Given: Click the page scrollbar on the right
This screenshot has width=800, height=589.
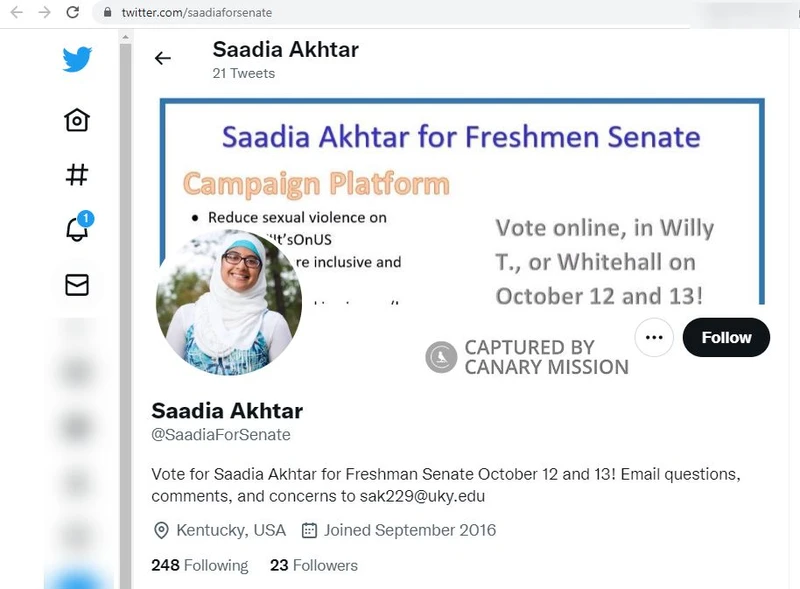Looking at the screenshot, I should tap(125, 300).
